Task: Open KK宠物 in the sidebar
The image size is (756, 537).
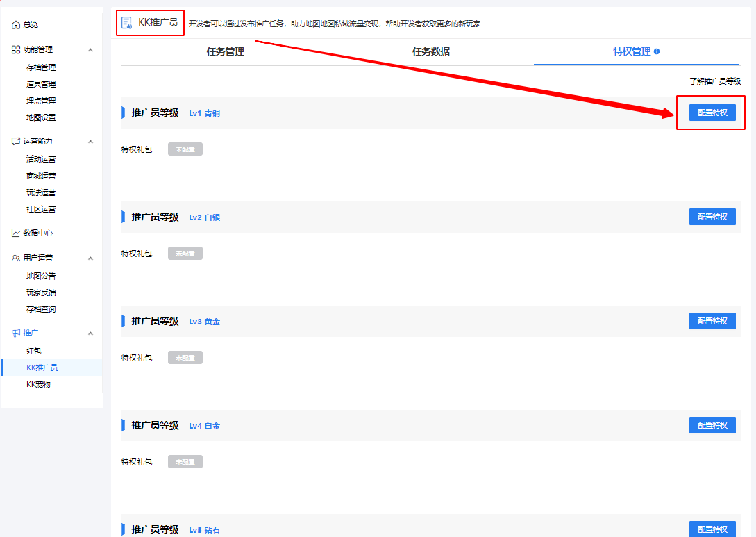Action: [x=39, y=385]
